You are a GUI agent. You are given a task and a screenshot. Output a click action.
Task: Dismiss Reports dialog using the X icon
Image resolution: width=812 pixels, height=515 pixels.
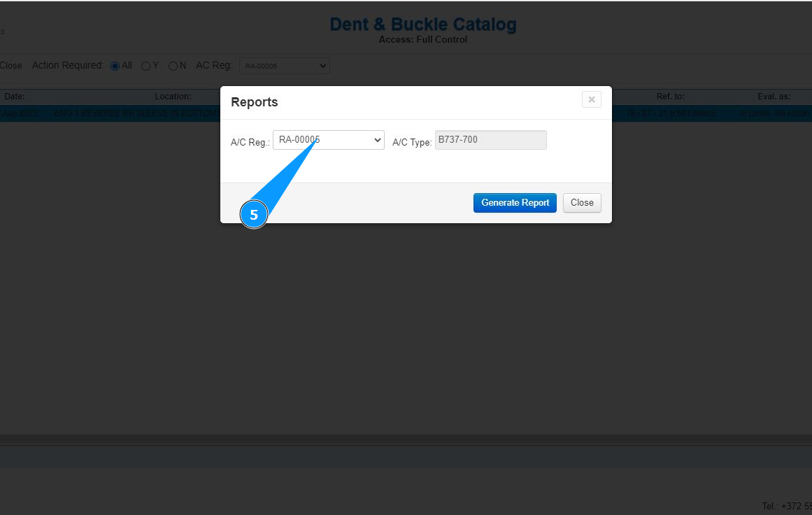pos(592,99)
